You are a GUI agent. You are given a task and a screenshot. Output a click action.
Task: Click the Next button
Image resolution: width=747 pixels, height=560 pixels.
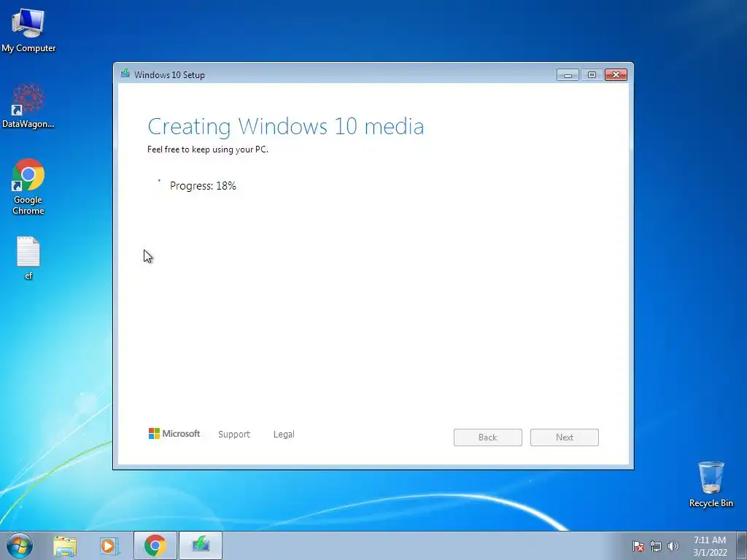click(x=565, y=437)
